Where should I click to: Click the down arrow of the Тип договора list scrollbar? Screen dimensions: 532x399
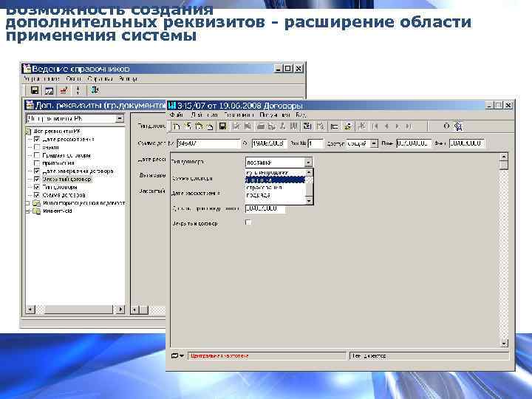[x=309, y=201]
